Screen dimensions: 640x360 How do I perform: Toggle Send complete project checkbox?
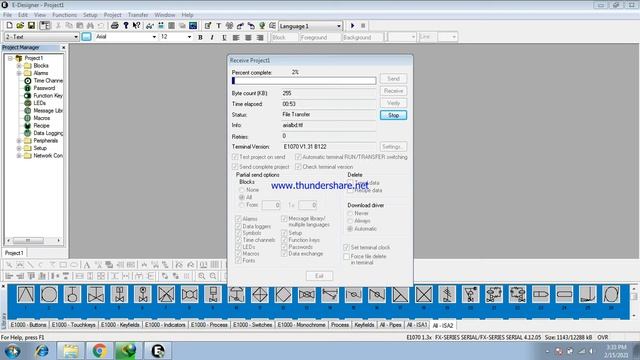(x=235, y=167)
